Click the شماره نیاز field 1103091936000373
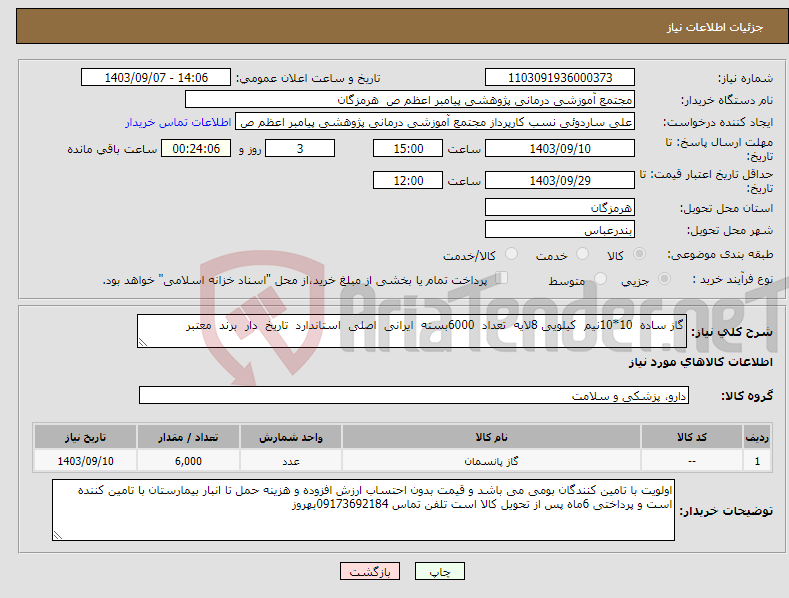 click(560, 78)
